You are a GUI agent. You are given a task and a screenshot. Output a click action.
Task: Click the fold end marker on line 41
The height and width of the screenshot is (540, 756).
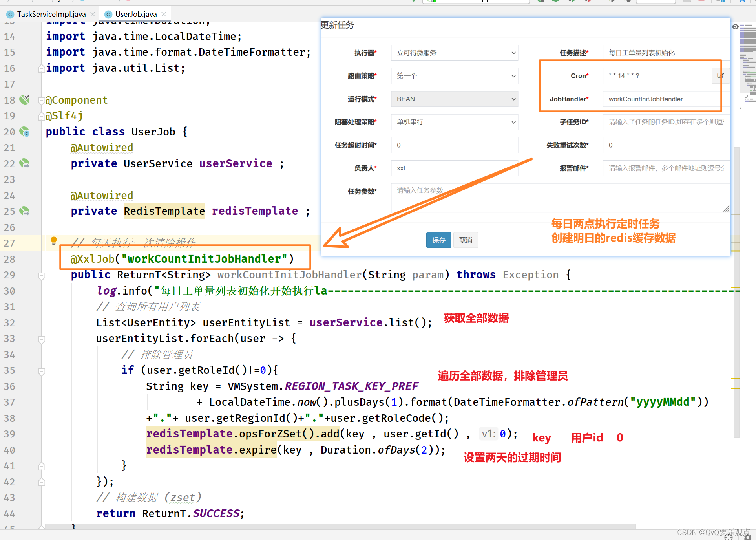tap(41, 467)
